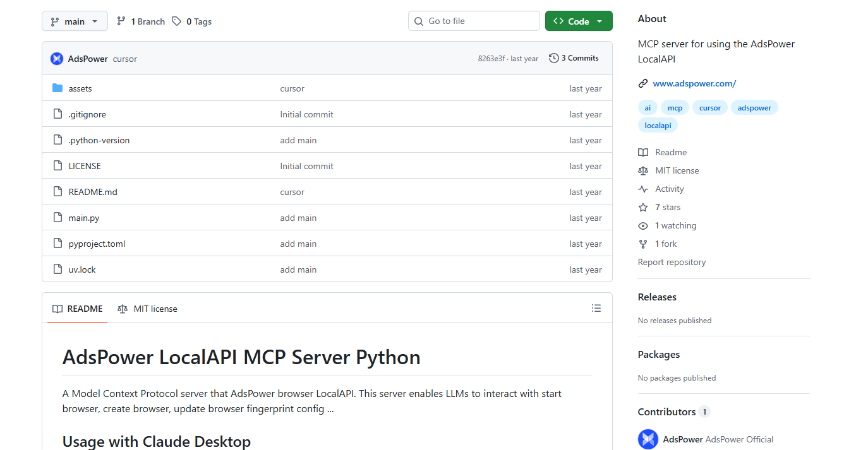Open 'add main' commit in .python-version row
The image size is (868, 450).
(298, 140)
